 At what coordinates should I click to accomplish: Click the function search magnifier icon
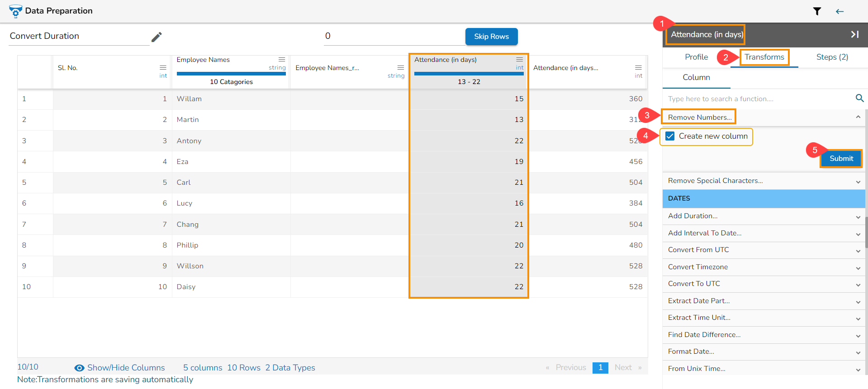point(859,98)
